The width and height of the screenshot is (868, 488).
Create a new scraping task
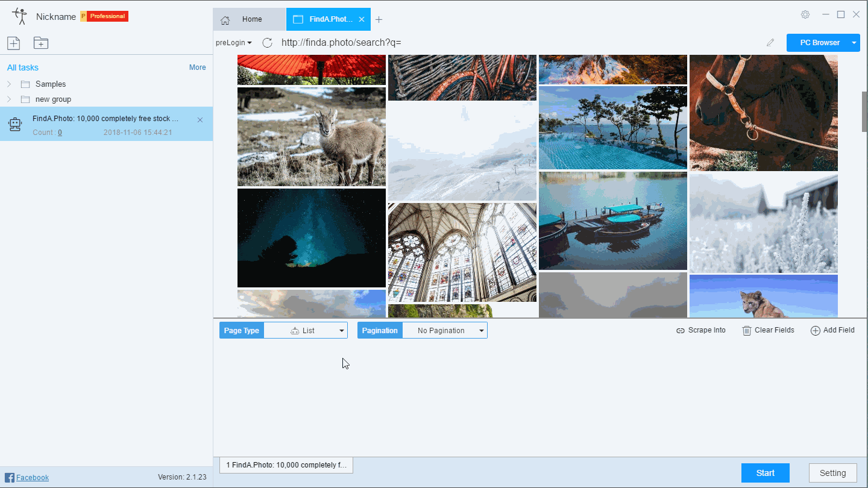tap(13, 43)
